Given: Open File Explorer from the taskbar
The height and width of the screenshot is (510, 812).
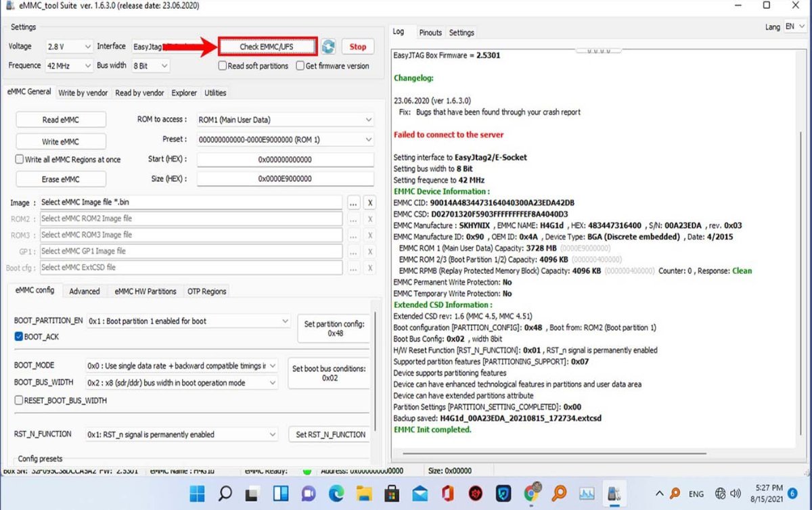Looking at the screenshot, I should click(364, 493).
